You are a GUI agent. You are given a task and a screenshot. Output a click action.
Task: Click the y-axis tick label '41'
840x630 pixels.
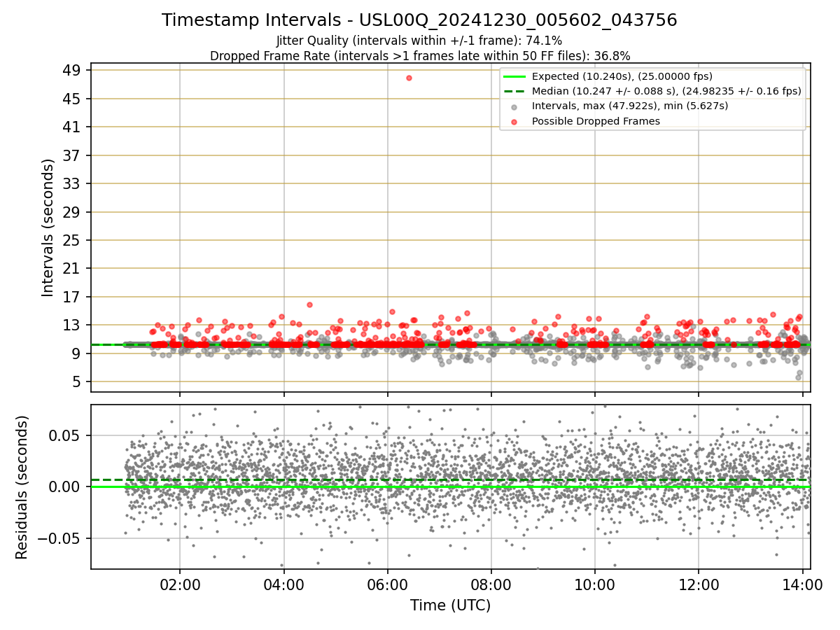click(73, 127)
